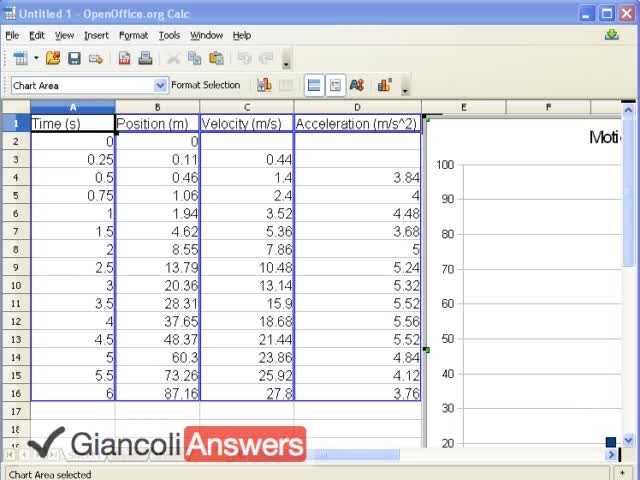640x480 pixels.
Task: Expand the standard toolbar overflow arrow
Action: (286, 60)
